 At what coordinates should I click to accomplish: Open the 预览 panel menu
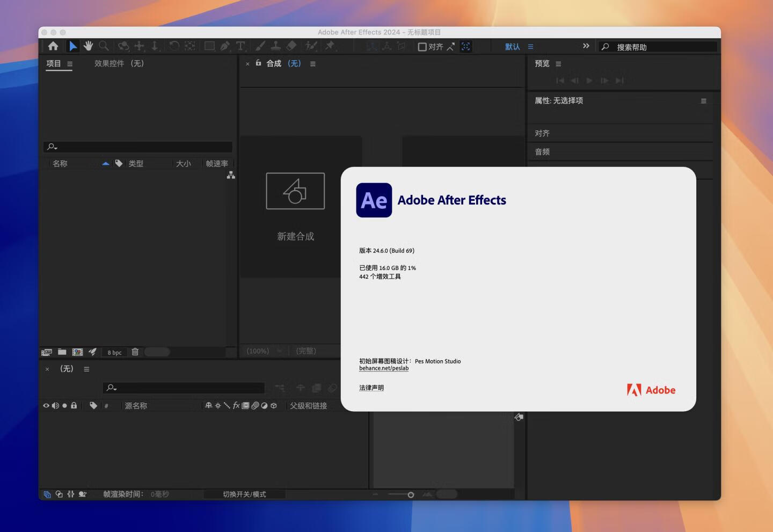pyautogui.click(x=558, y=64)
